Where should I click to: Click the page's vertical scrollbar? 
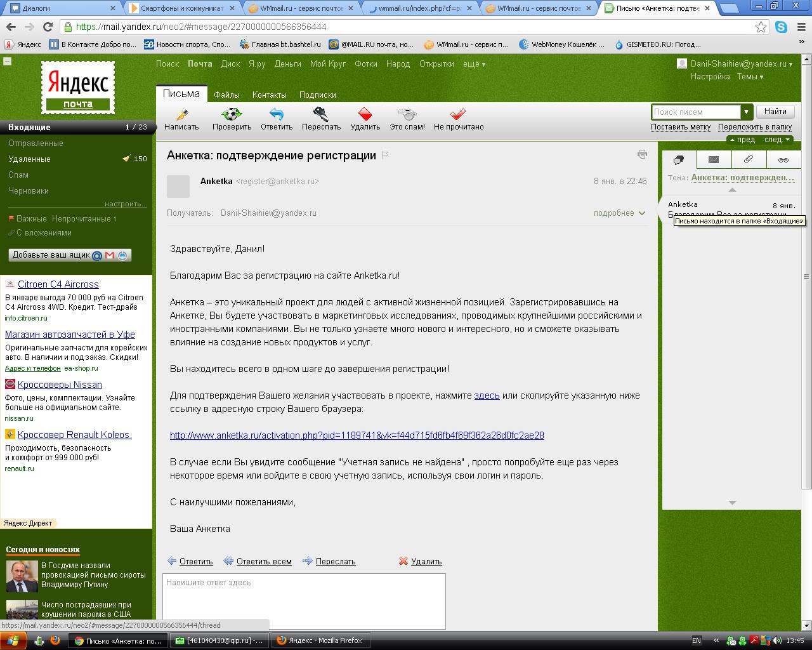point(807,277)
